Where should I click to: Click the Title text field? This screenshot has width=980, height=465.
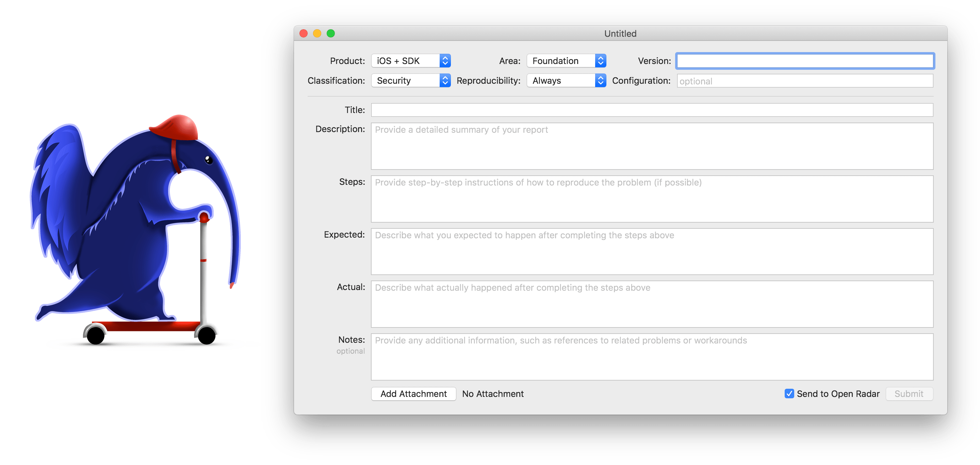pyautogui.click(x=652, y=110)
